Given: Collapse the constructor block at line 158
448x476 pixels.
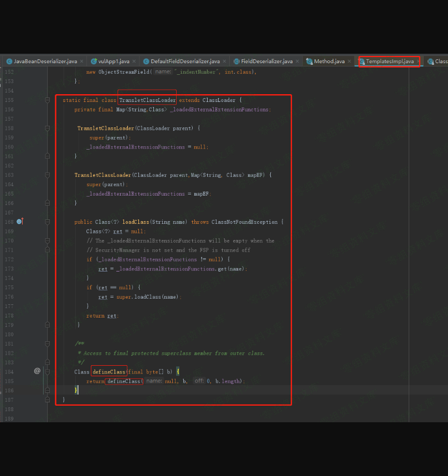Looking at the screenshot, I should point(48,129).
